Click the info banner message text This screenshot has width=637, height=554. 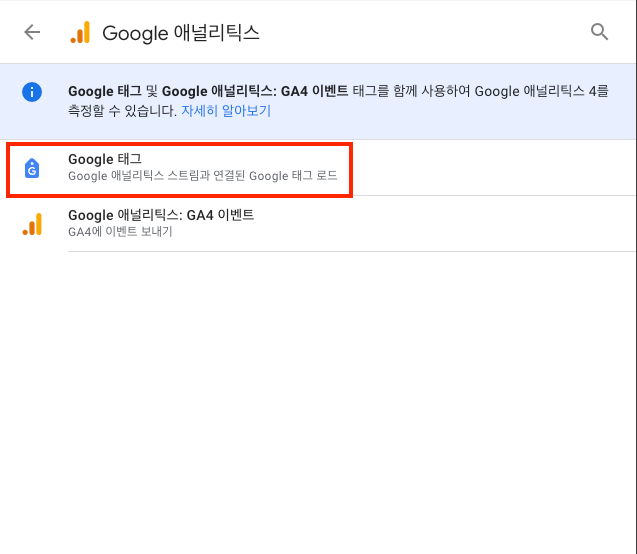point(338,101)
